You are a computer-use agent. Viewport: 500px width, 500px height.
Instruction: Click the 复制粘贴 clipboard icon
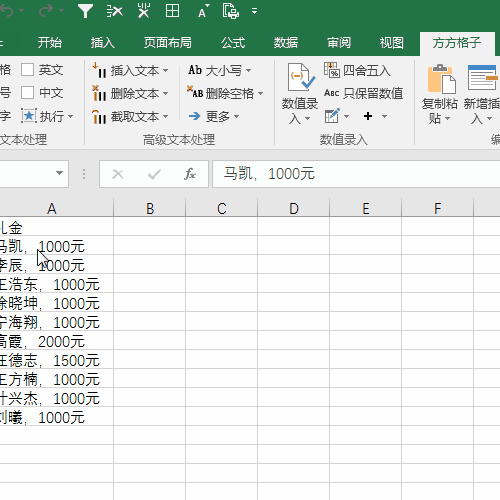click(x=442, y=79)
